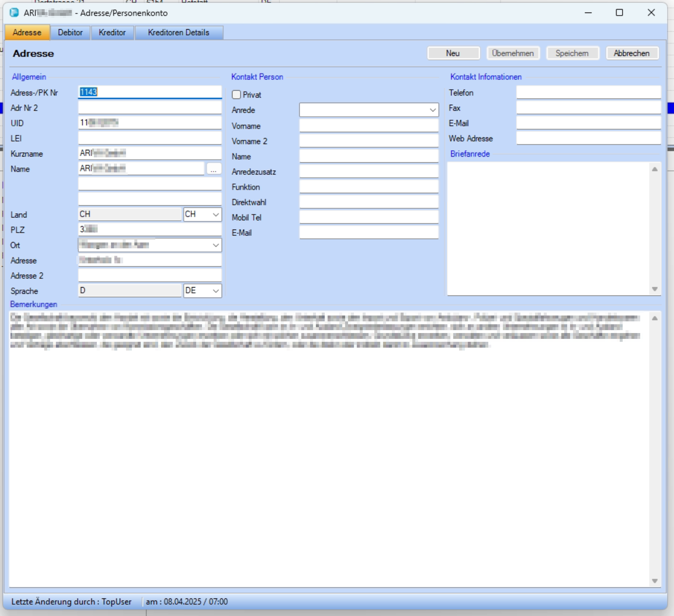Expand the Anrede dropdown
Image resolution: width=674 pixels, height=616 pixels.
pos(433,110)
